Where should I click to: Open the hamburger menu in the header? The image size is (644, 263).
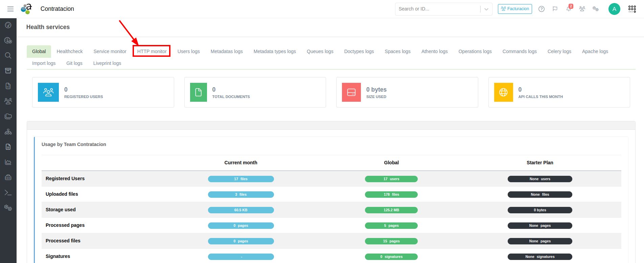tap(10, 9)
